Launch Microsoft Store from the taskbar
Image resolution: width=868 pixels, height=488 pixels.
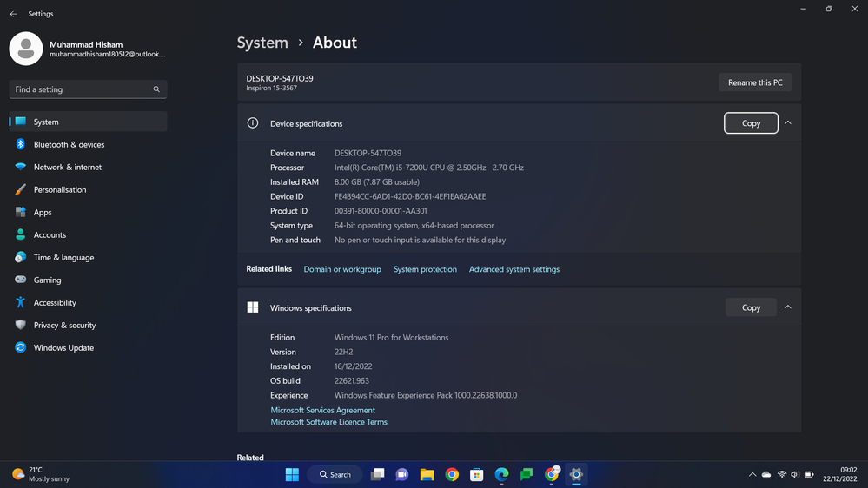click(477, 474)
